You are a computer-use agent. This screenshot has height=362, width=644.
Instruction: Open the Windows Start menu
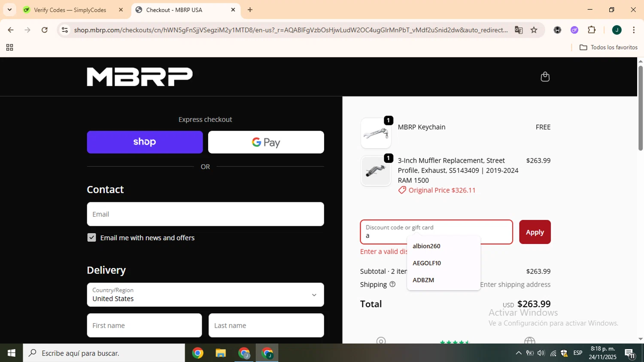tap(11, 353)
